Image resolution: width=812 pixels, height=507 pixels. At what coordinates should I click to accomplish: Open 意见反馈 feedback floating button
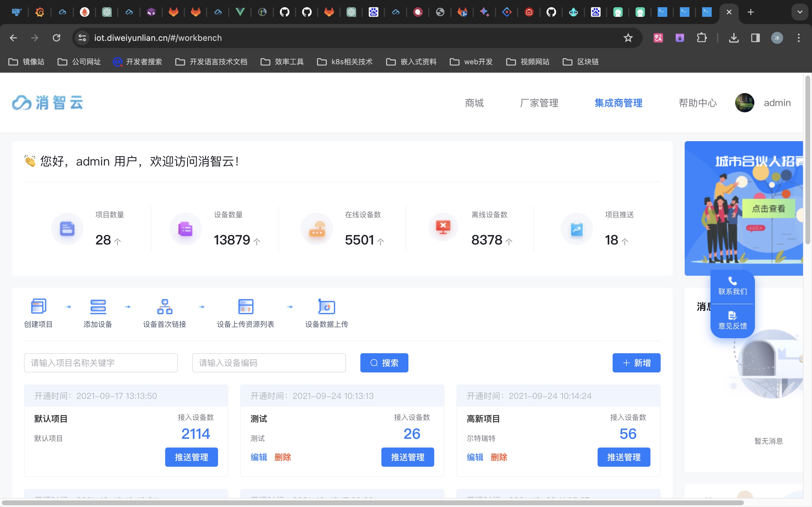pyautogui.click(x=732, y=320)
